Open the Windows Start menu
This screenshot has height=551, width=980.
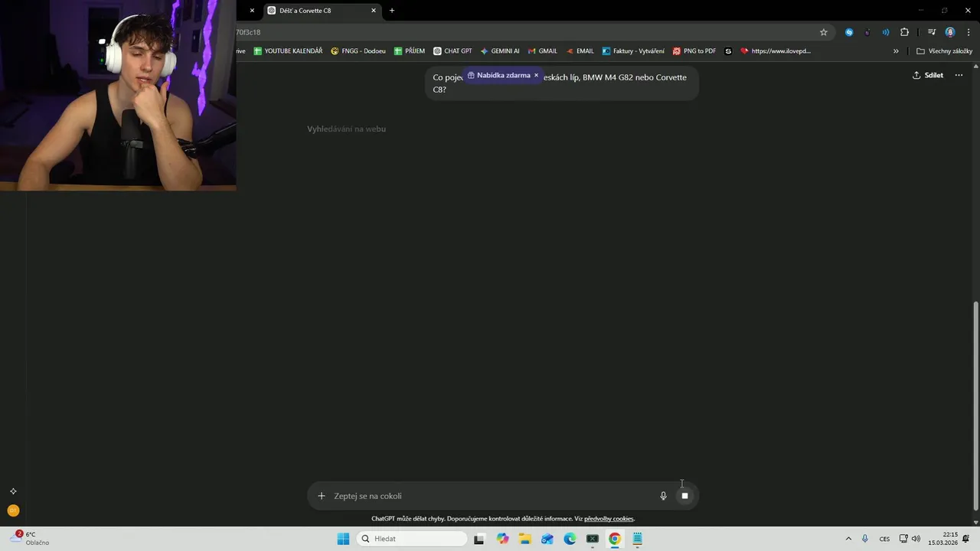tap(343, 539)
